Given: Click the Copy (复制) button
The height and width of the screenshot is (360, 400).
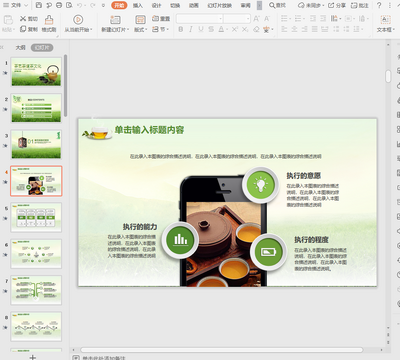Looking at the screenshot, I should [29, 29].
